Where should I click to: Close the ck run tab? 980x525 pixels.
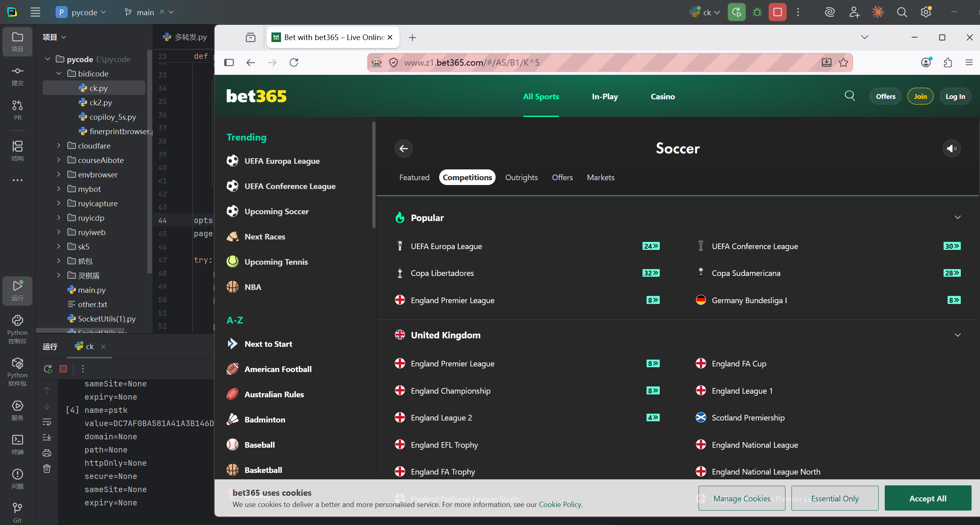point(103,346)
